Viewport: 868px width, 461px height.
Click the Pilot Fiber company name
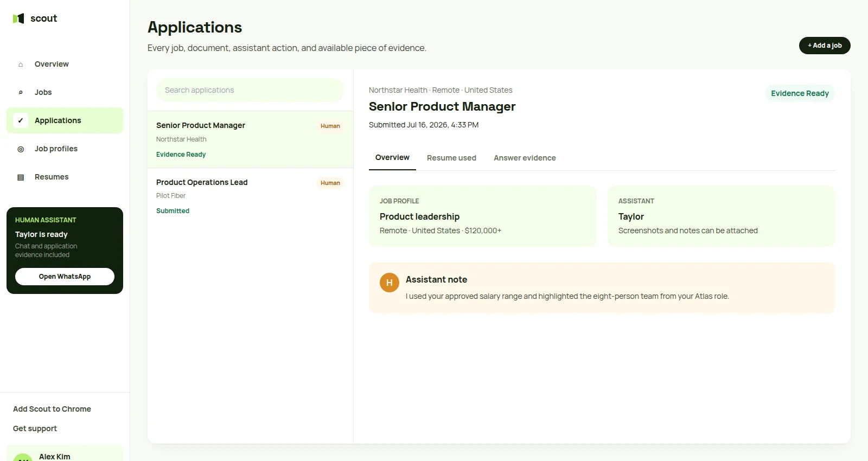[171, 196]
